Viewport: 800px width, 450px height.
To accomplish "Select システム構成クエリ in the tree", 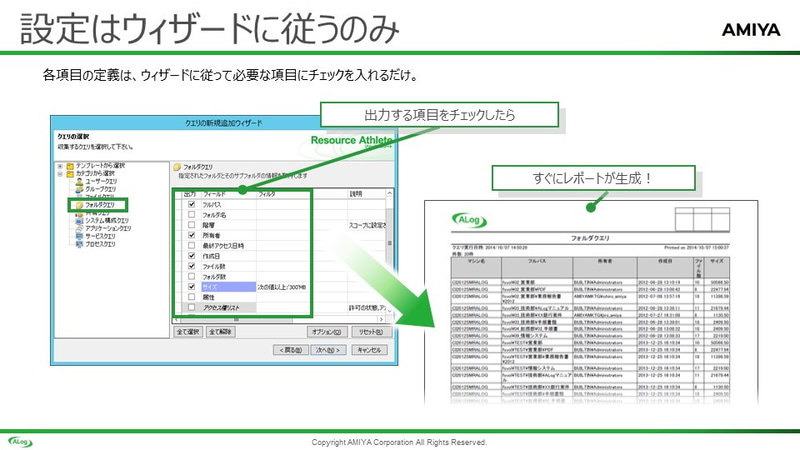I will coord(107,220).
